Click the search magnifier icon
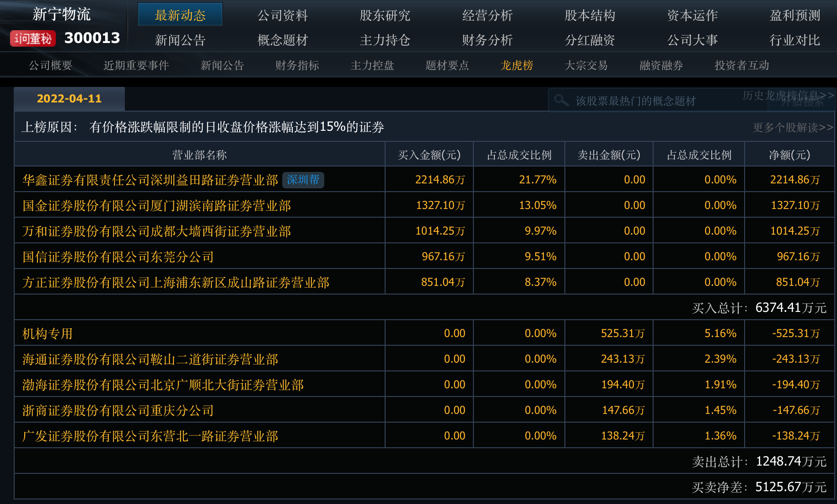 (561, 100)
